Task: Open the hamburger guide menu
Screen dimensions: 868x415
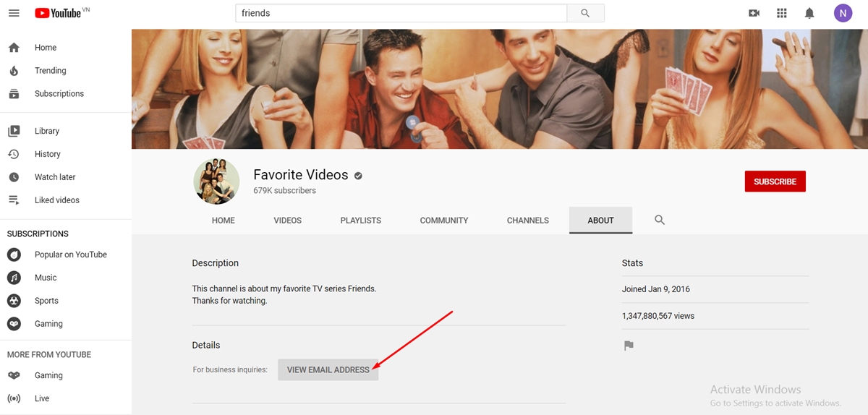Action: click(14, 13)
